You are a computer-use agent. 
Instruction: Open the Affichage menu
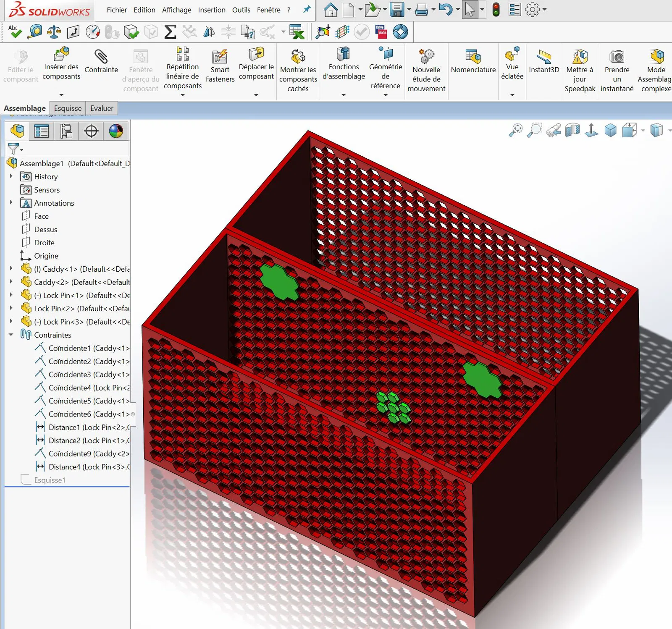(x=176, y=10)
